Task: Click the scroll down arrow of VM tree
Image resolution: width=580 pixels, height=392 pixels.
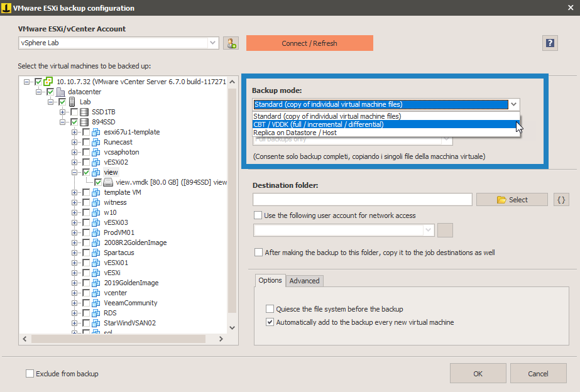Action: [x=232, y=328]
